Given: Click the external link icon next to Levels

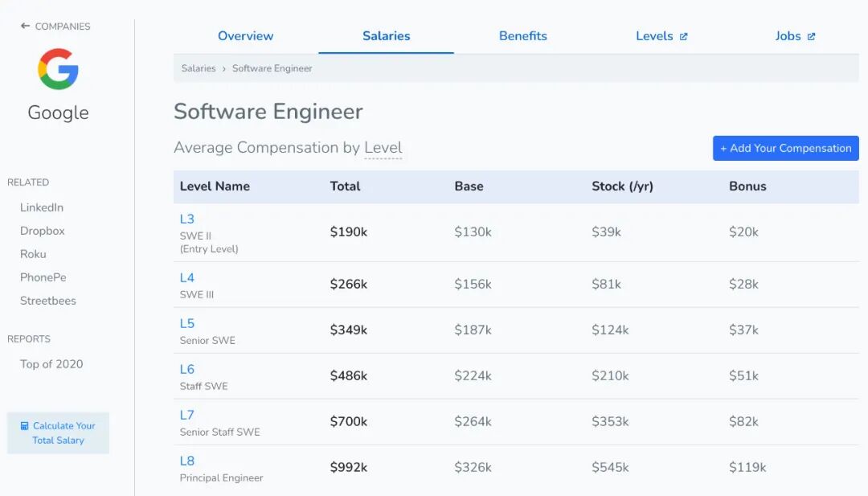Looking at the screenshot, I should pyautogui.click(x=684, y=36).
